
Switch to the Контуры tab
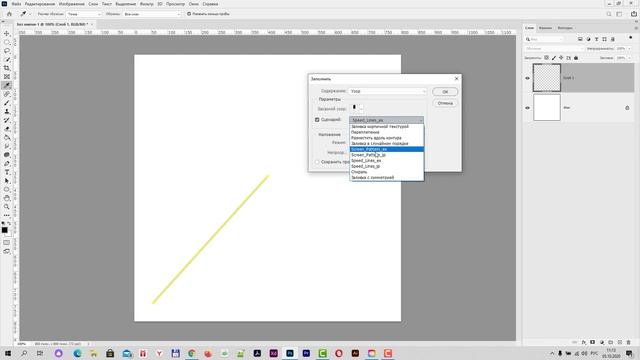click(565, 28)
